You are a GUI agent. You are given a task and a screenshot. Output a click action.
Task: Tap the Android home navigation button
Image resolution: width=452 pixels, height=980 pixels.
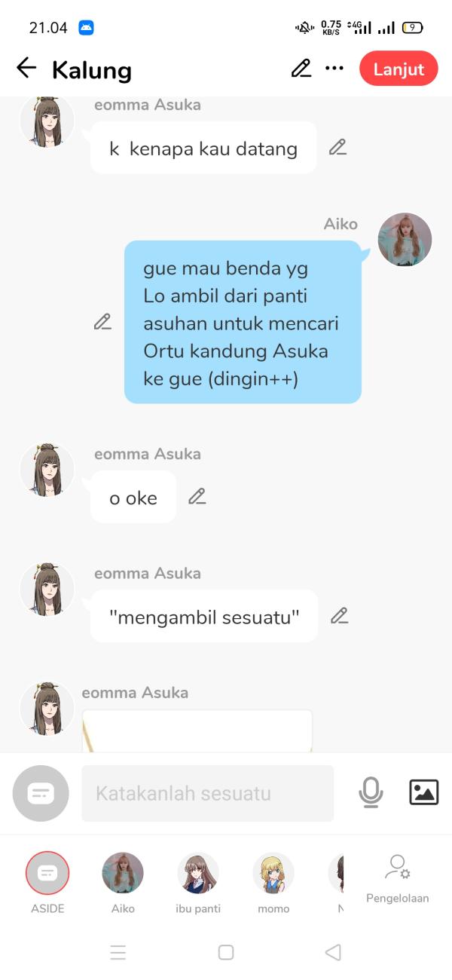(226, 952)
